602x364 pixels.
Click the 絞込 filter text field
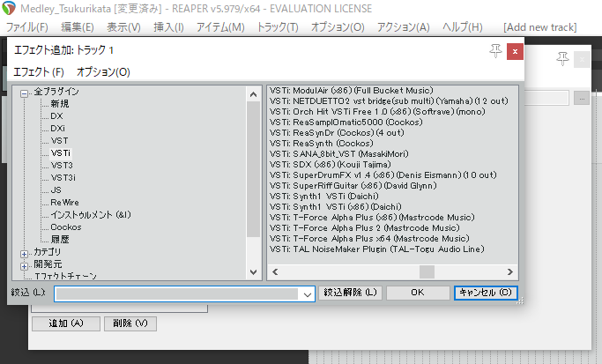(177, 294)
